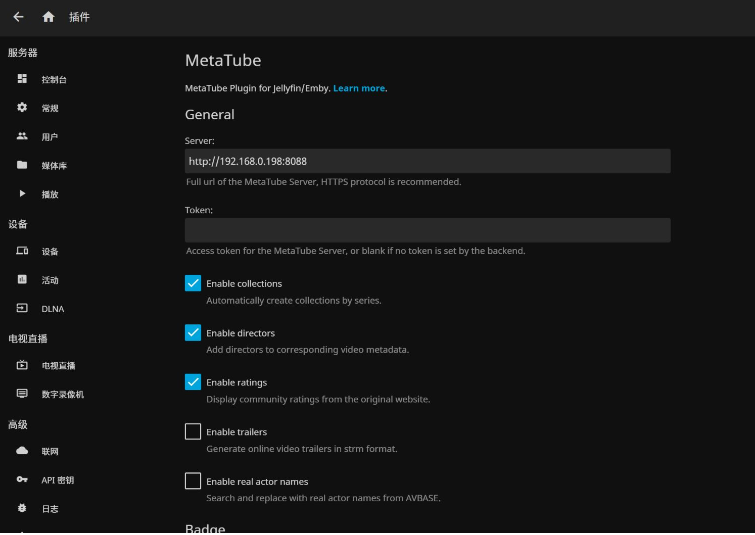755x535 pixels.
Task: Uncheck Enable directors option
Action: click(x=193, y=333)
